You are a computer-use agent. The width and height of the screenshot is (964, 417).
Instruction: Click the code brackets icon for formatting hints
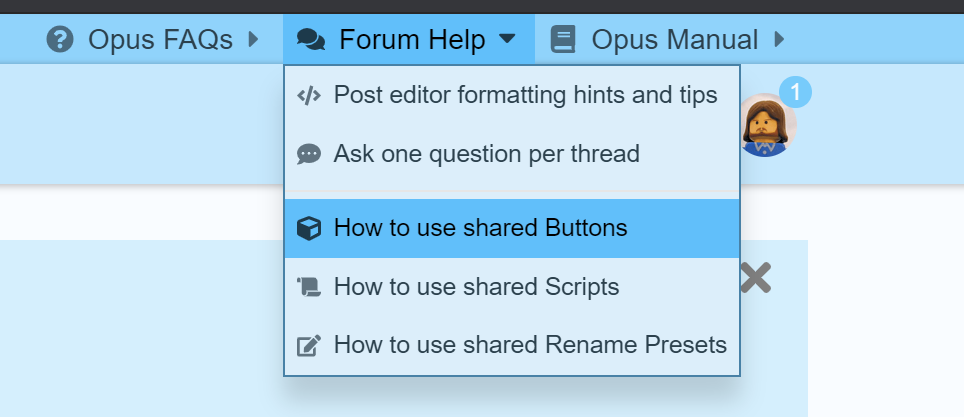pos(309,95)
